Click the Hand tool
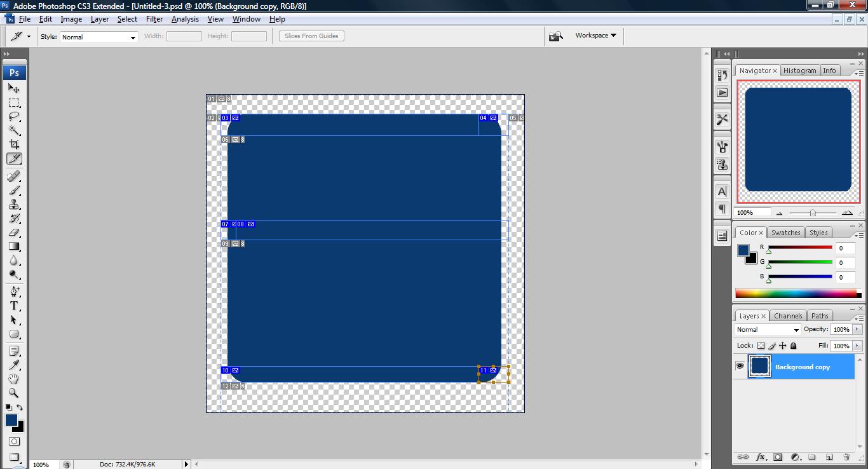Screen dimensions: 868x469 tap(14, 379)
